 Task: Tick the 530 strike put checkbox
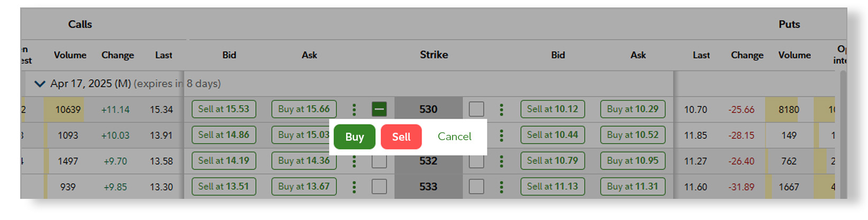coord(476,109)
